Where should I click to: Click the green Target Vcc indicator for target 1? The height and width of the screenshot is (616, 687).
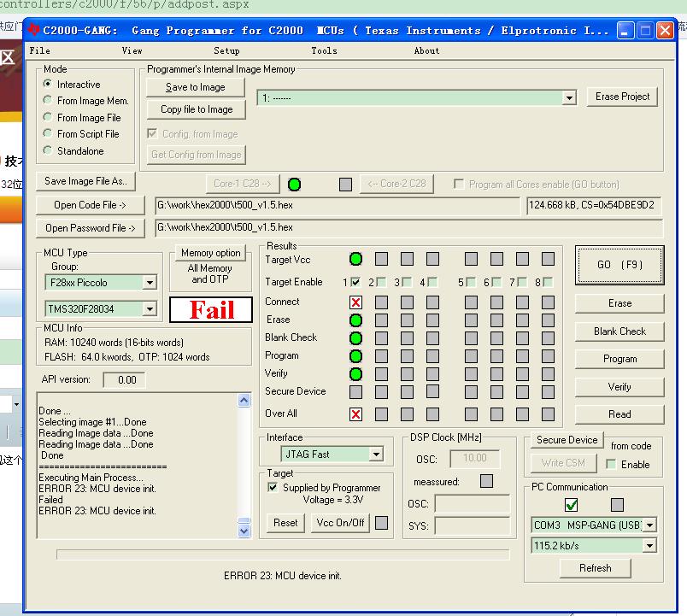pyautogui.click(x=355, y=259)
